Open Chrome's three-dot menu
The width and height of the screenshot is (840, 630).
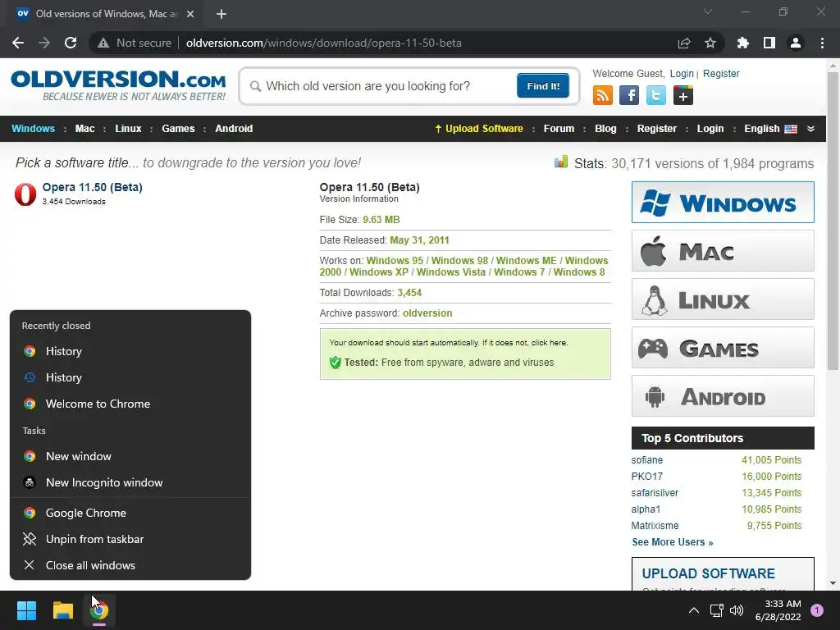[822, 43]
